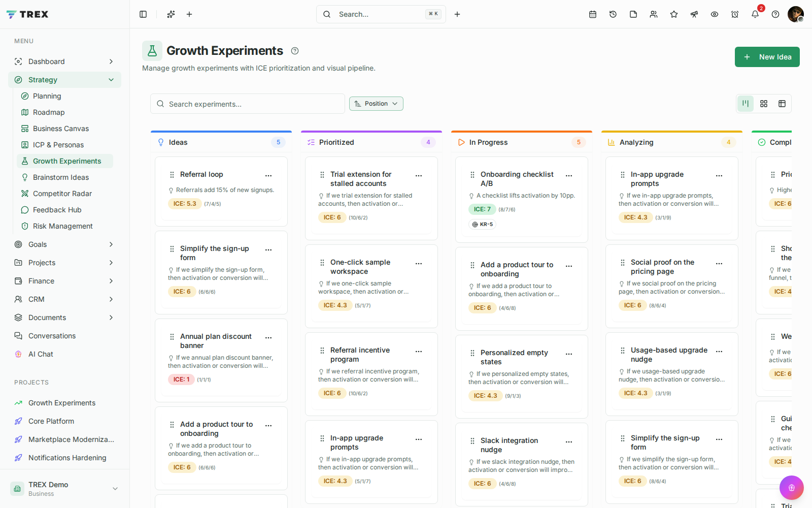Switch to kanban board view
This screenshot has height=508, width=812.
pyautogui.click(x=746, y=104)
